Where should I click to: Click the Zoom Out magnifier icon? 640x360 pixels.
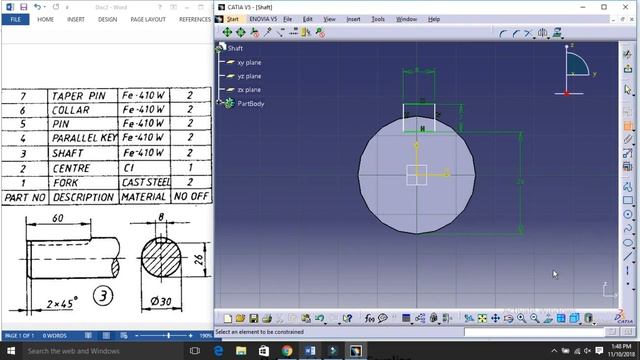(534, 318)
